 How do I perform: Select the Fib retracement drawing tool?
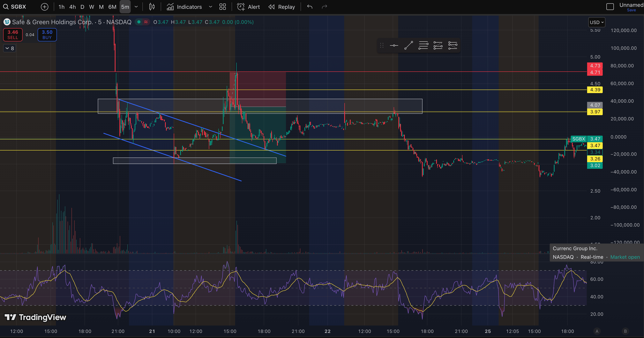(423, 45)
